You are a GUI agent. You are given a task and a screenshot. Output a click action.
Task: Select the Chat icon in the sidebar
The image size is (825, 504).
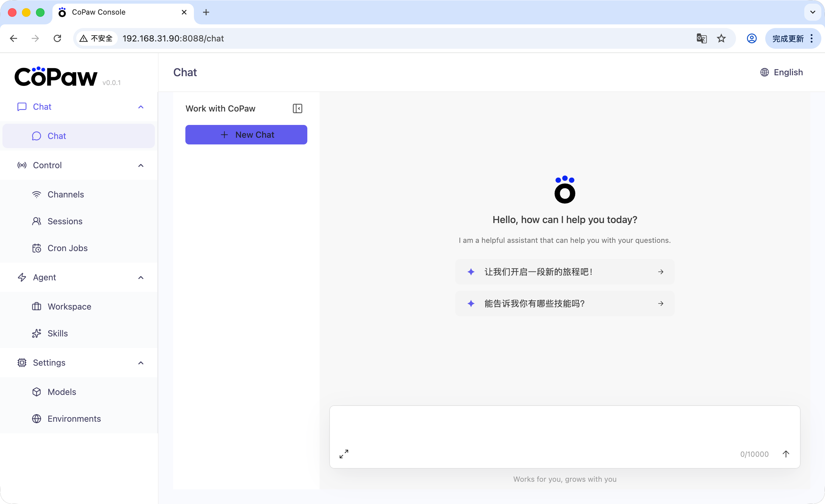click(x=37, y=136)
